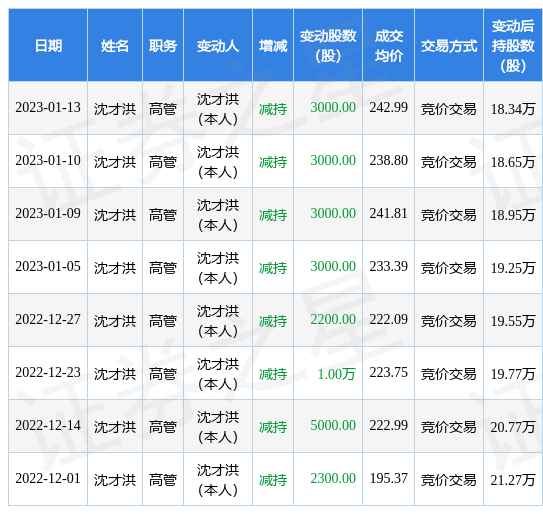Viewport: 543px width, 514px height.
Task: Click the 变动后持股数(股) column header
Action: pos(513,46)
